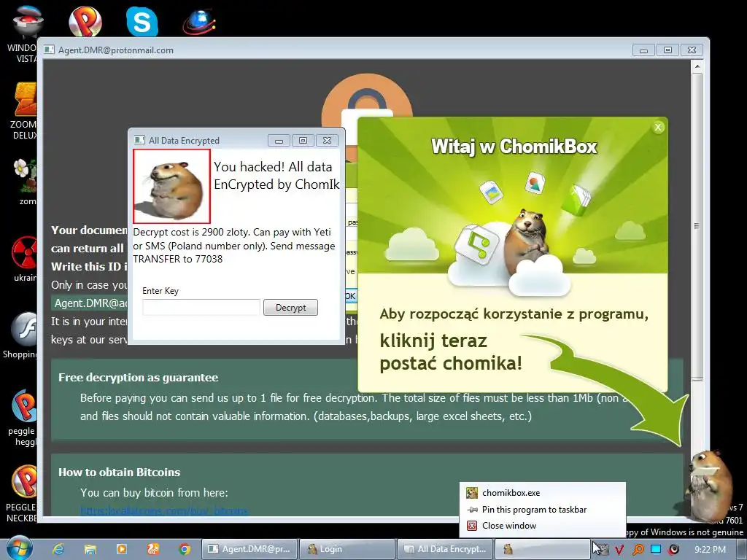Click OK button in the Login window
This screenshot has width=747, height=560.
click(350, 296)
